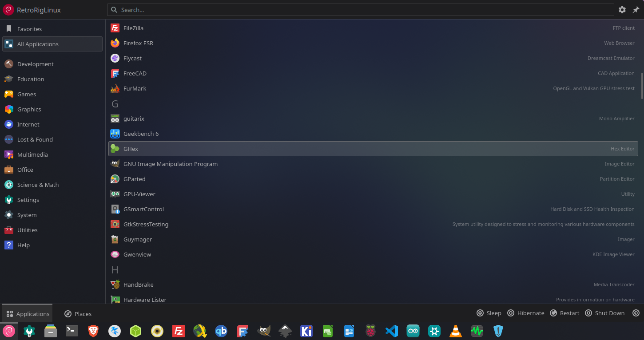Select the Games category
Screen dimensions: 644x340
click(x=27, y=94)
